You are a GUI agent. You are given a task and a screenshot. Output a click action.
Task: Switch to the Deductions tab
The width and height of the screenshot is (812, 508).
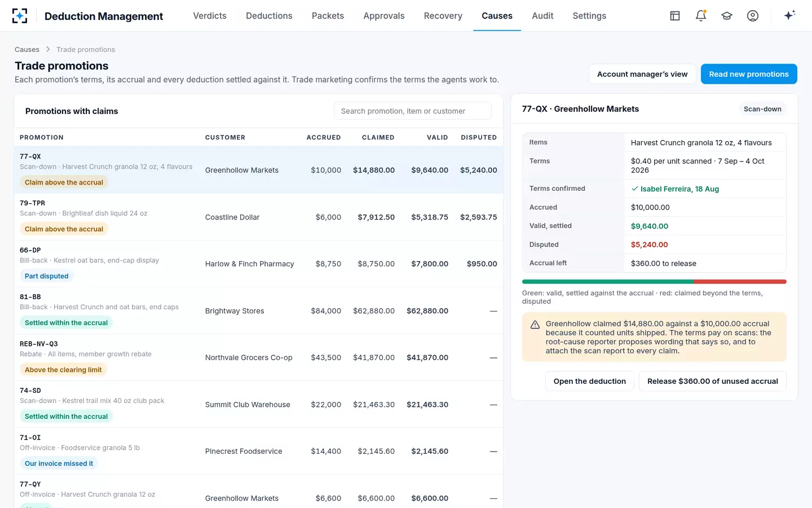pyautogui.click(x=269, y=16)
